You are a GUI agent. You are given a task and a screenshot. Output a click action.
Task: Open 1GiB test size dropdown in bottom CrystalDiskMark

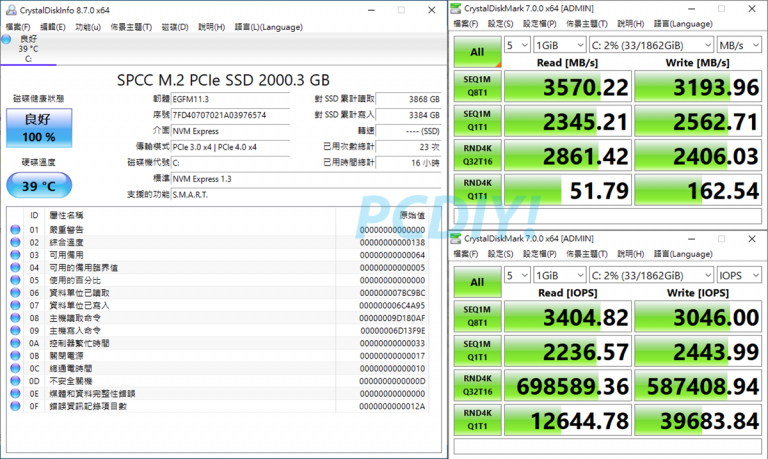[560, 275]
